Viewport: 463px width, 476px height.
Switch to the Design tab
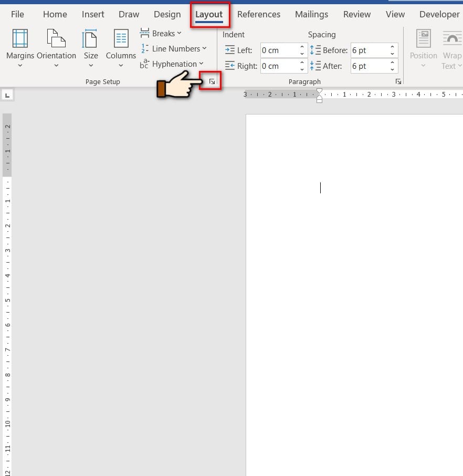[167, 14]
